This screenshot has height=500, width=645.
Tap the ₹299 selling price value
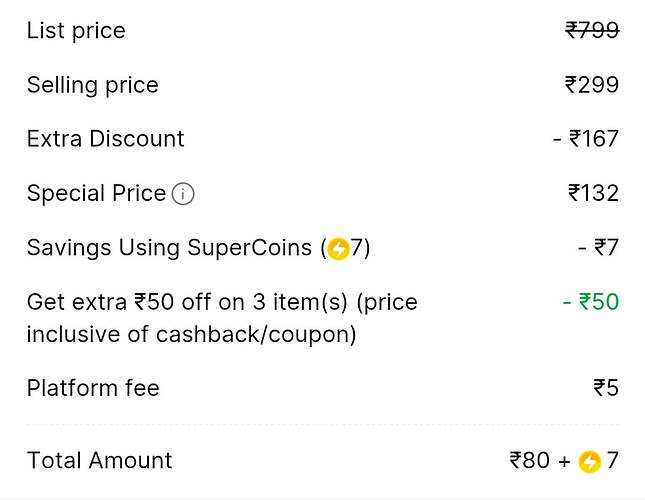click(x=592, y=85)
